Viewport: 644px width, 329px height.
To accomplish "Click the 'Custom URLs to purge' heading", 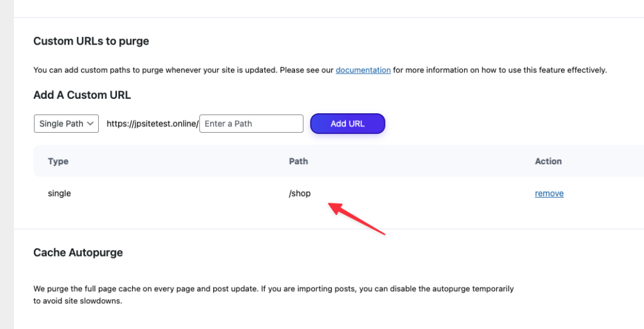I will point(91,42).
